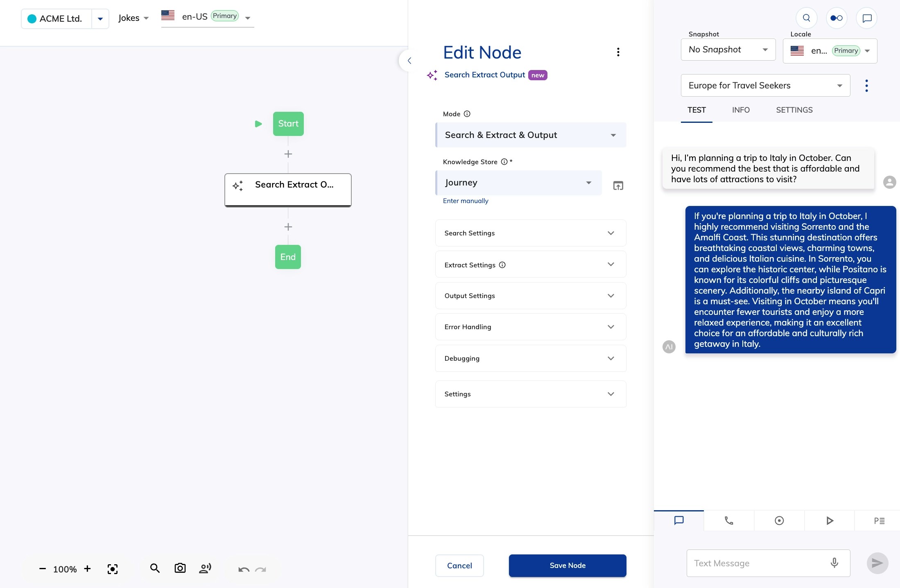Switch to the phone call mode tab
Viewport: 900px width, 588px height.
[x=729, y=520]
